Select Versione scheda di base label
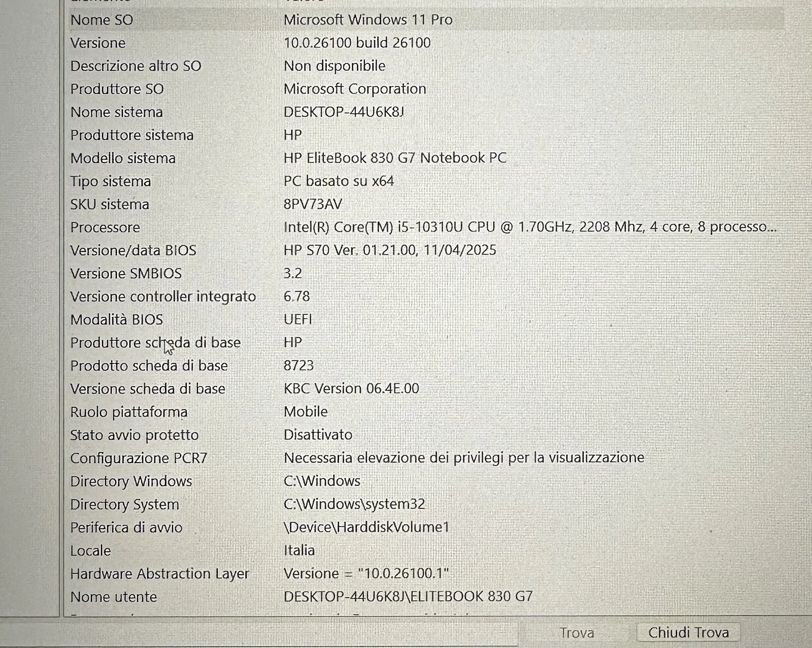 coord(148,389)
